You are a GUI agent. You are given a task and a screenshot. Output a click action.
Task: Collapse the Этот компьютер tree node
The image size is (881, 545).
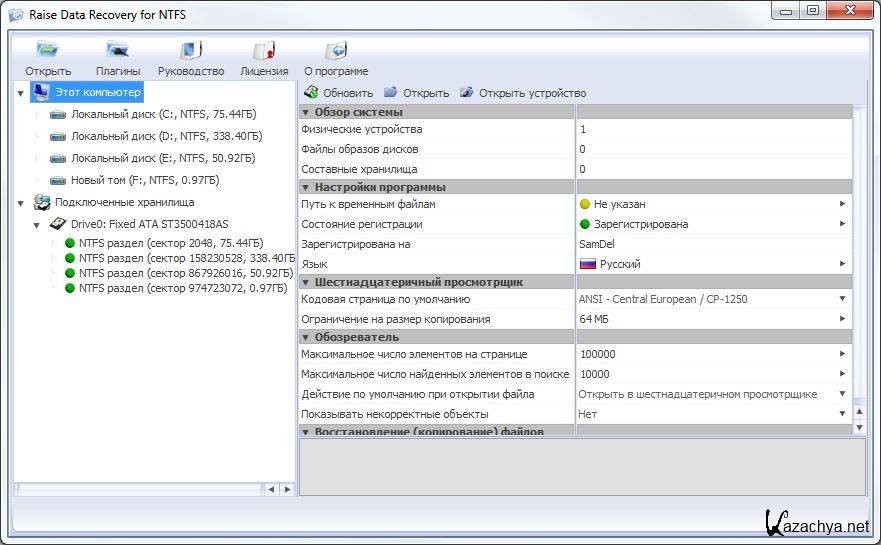click(21, 93)
